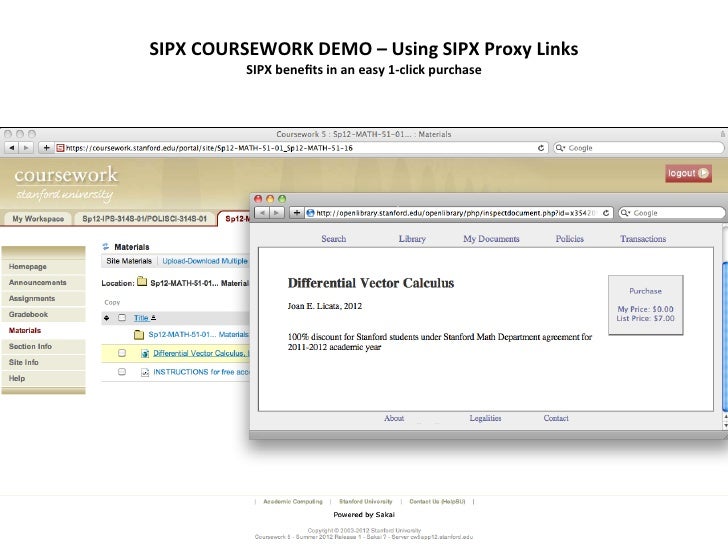
Task: Open the About footer link
Action: (394, 418)
